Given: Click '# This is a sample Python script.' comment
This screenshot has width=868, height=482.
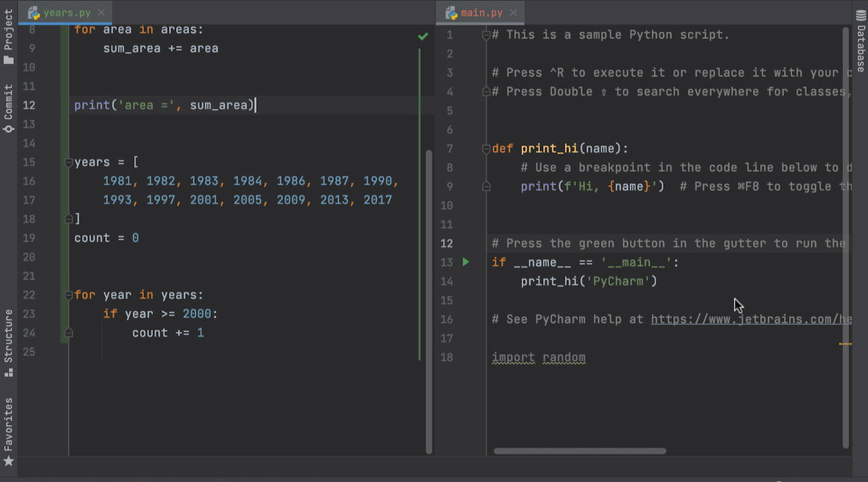Looking at the screenshot, I should coord(611,35).
